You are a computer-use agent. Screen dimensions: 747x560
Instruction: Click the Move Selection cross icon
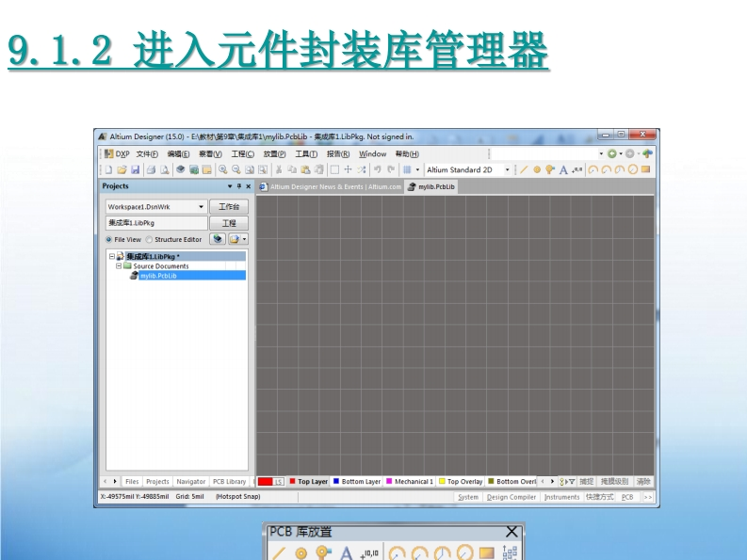coord(348,169)
